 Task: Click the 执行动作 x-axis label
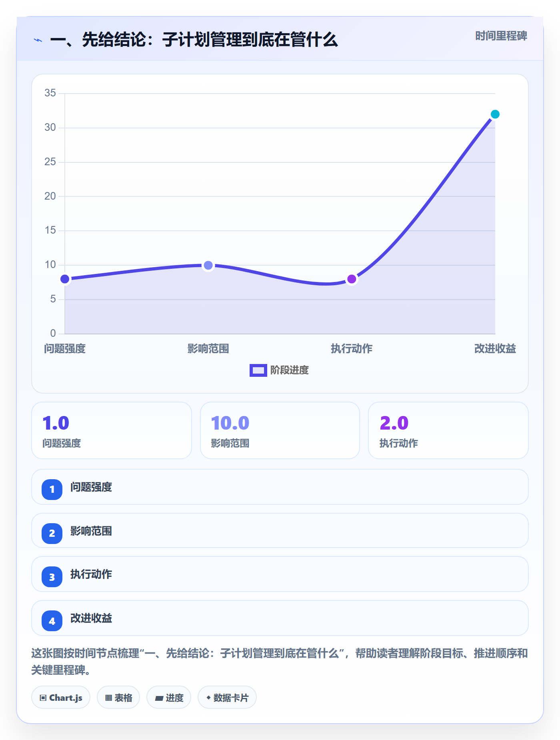click(352, 349)
